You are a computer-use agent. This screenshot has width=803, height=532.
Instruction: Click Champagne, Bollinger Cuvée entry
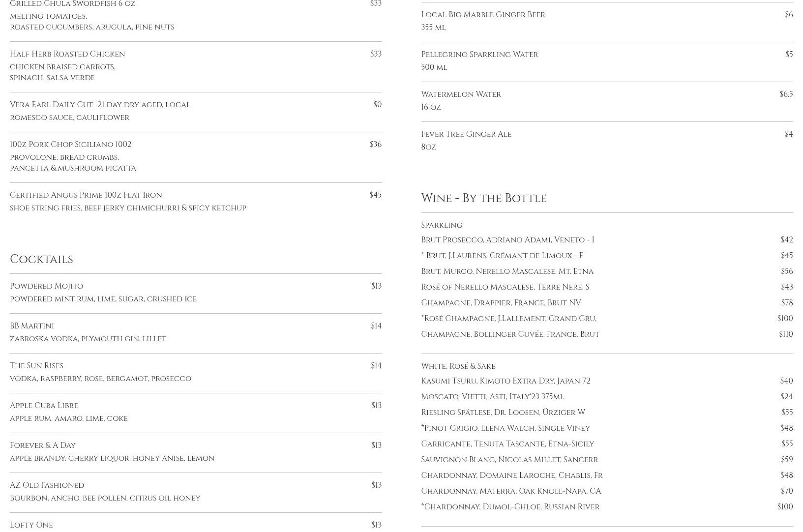(510, 334)
